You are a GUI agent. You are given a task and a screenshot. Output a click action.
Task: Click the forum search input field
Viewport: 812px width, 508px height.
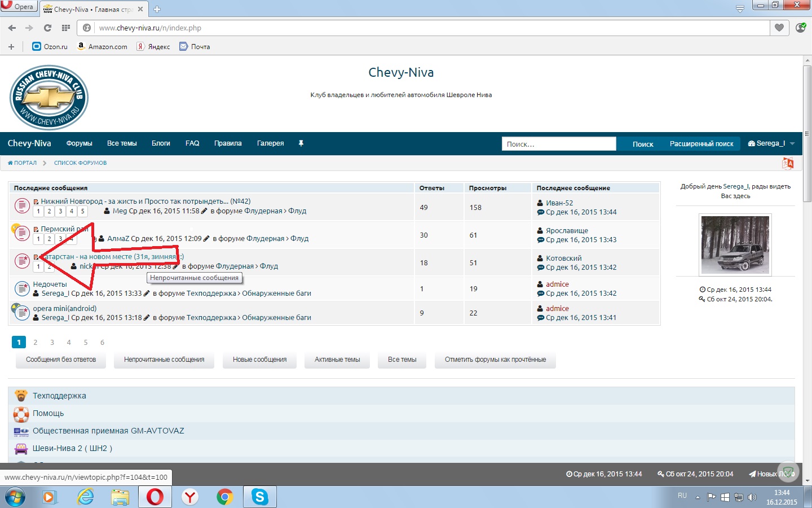[559, 144]
